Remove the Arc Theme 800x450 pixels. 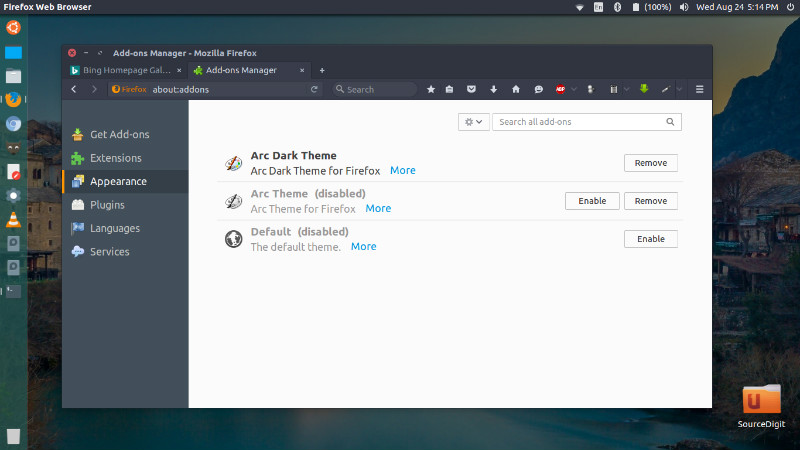click(x=651, y=201)
